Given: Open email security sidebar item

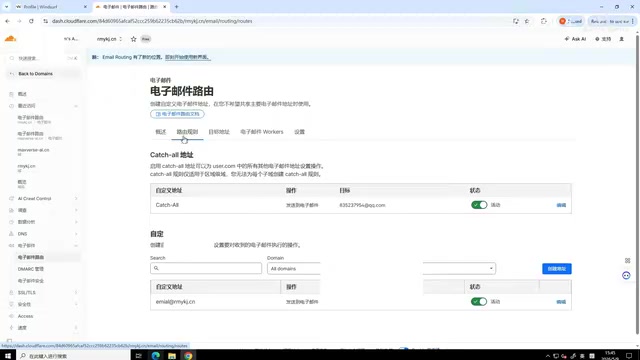Looking at the screenshot, I should [31, 281].
